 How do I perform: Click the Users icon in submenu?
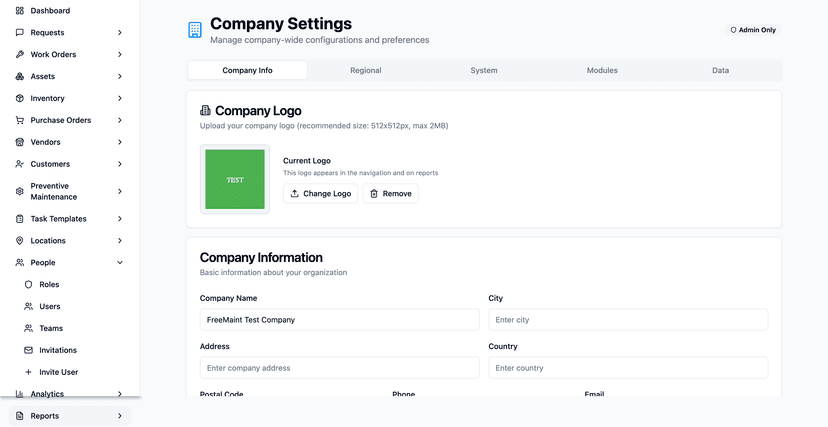pos(29,306)
